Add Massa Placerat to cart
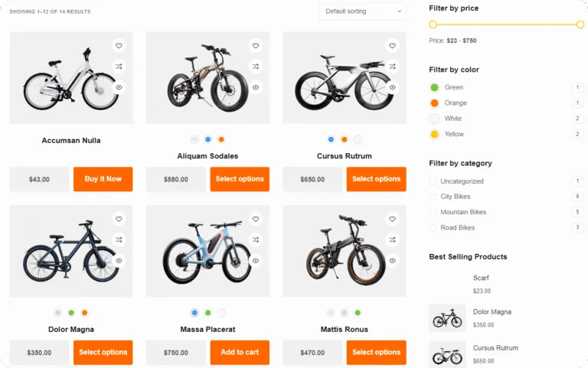Viewport: 588px width, 368px height. [240, 353]
